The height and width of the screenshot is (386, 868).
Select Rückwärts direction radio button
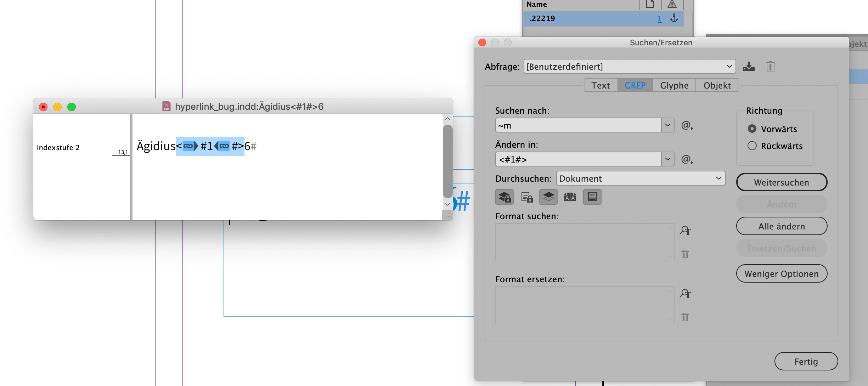[x=752, y=146]
